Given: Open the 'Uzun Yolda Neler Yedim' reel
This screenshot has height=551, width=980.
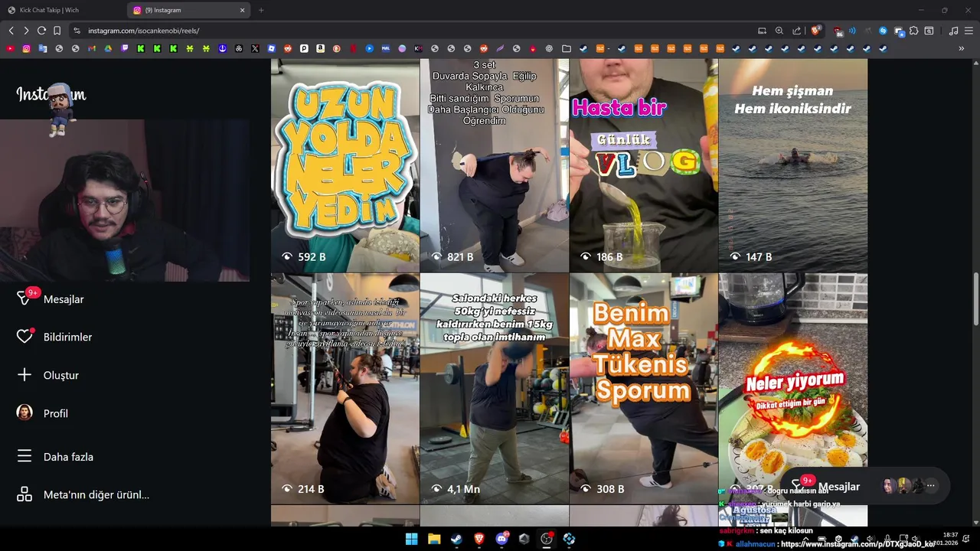Looking at the screenshot, I should [345, 165].
